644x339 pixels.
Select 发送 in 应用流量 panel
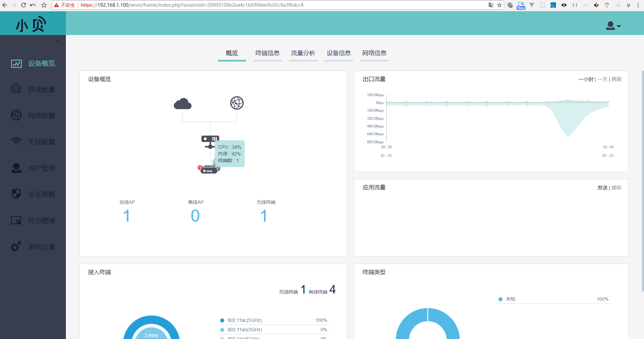(x=602, y=188)
